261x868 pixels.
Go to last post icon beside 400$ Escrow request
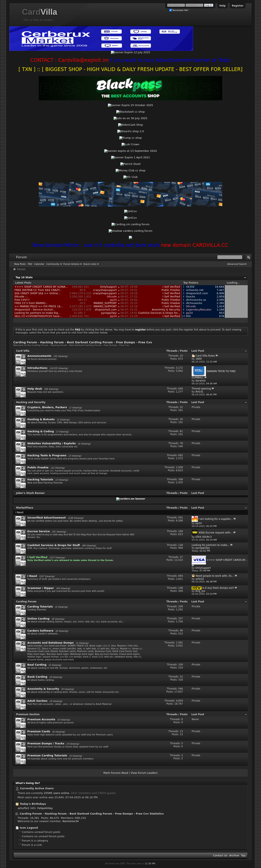pyautogui.click(x=234, y=532)
